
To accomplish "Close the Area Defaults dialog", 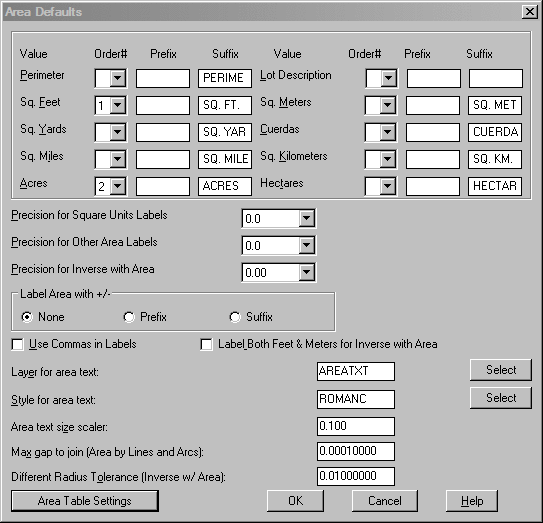I will pyautogui.click(x=530, y=12).
